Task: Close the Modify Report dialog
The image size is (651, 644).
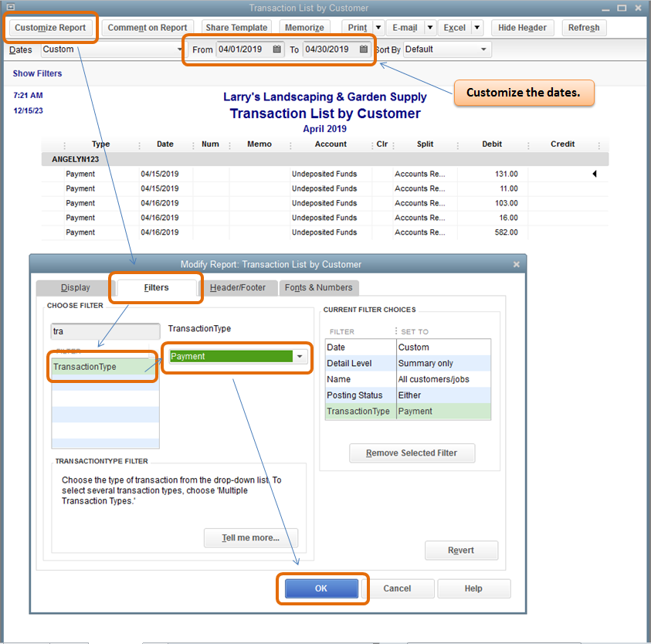Action: [516, 265]
